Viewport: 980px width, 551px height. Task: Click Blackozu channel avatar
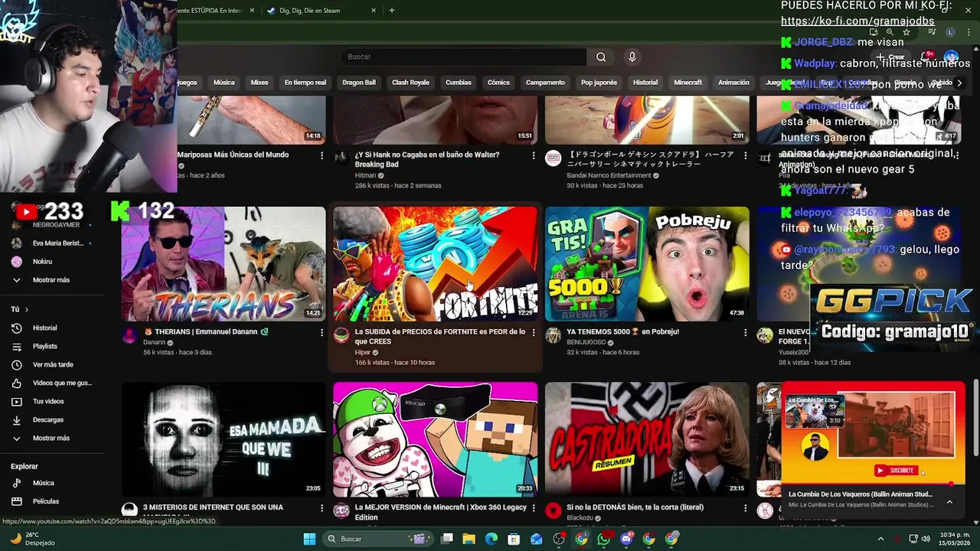click(553, 510)
